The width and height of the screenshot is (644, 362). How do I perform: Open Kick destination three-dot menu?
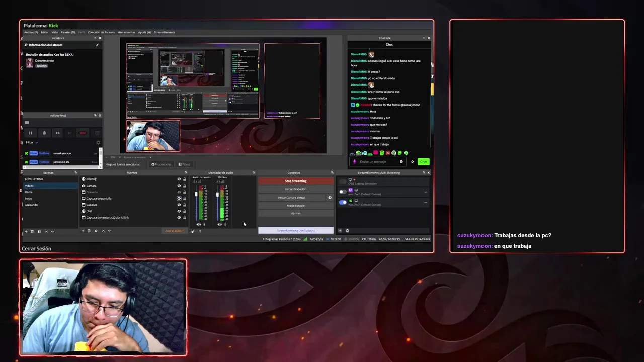(x=425, y=203)
